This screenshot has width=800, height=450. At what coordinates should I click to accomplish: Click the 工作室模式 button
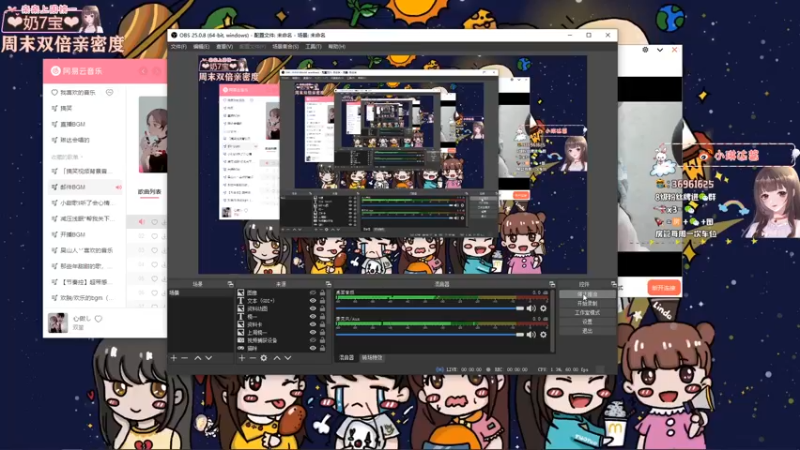point(587,313)
